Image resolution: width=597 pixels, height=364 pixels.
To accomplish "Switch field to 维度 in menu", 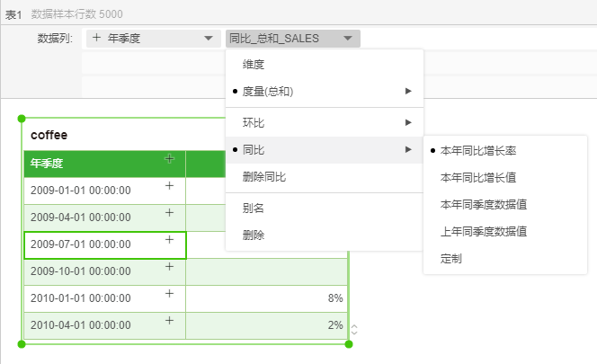I will [x=254, y=65].
